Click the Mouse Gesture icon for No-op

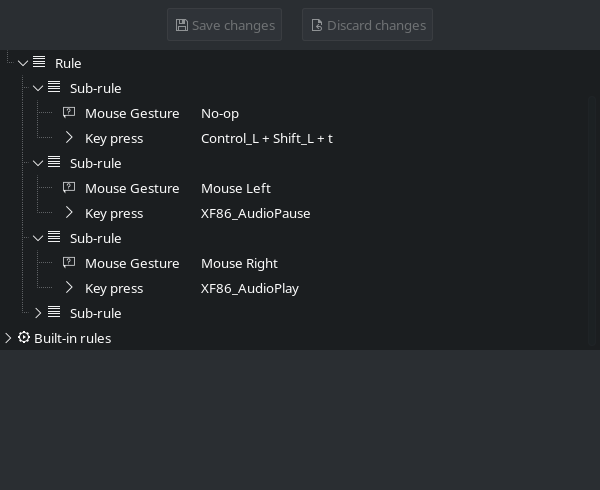69,112
